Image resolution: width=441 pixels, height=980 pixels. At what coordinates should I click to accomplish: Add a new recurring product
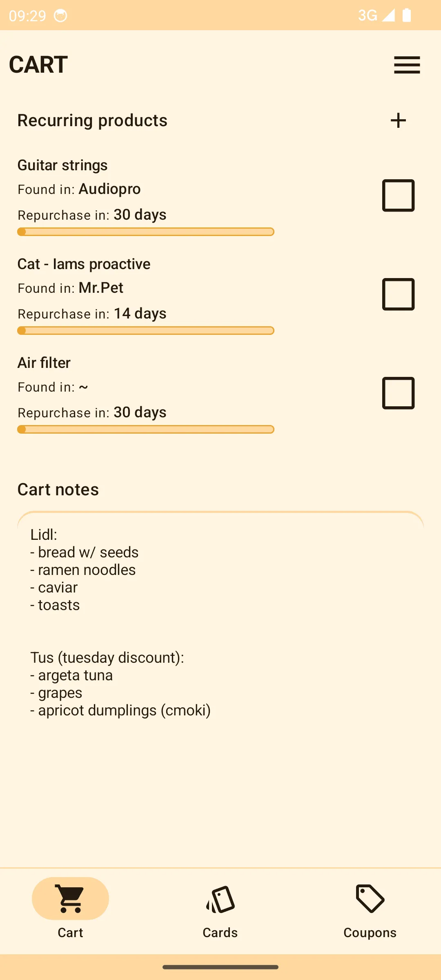(398, 120)
